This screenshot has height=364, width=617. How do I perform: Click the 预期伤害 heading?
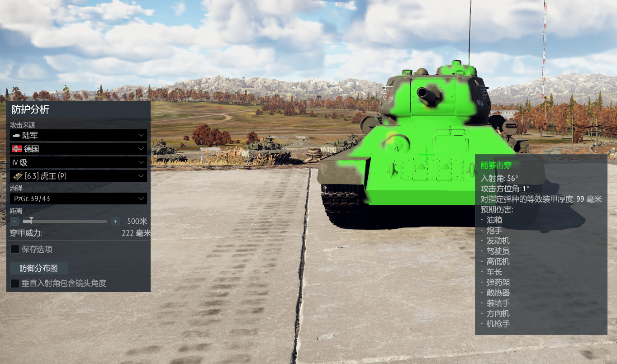click(x=497, y=209)
